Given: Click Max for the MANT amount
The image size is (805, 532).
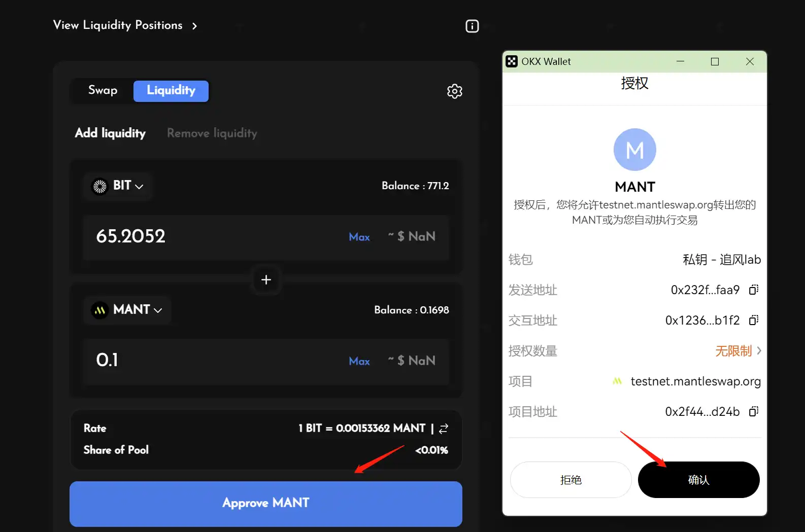Looking at the screenshot, I should pyautogui.click(x=359, y=361).
